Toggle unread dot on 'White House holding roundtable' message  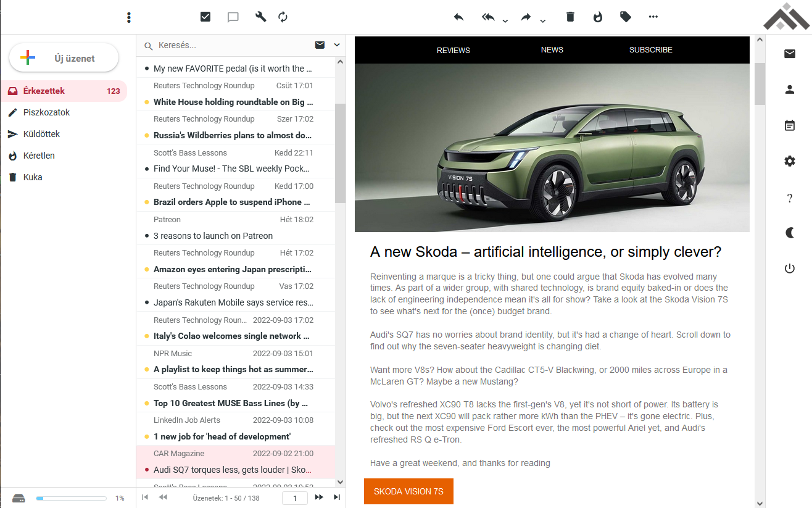click(146, 102)
